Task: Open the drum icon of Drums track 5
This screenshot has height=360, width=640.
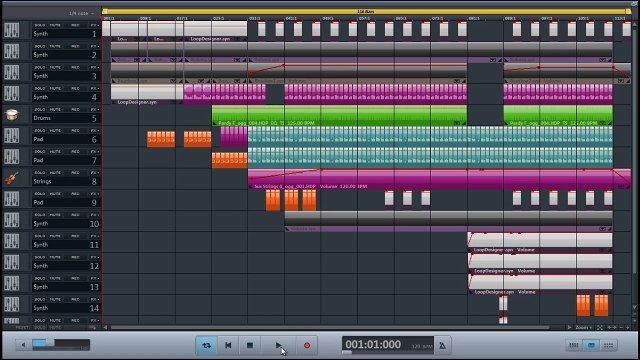Action: [12, 115]
